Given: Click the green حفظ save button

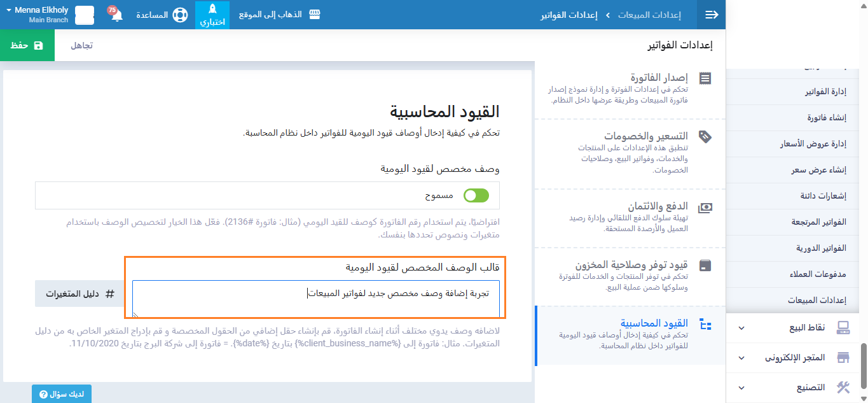Looking at the screenshot, I should coord(27,45).
